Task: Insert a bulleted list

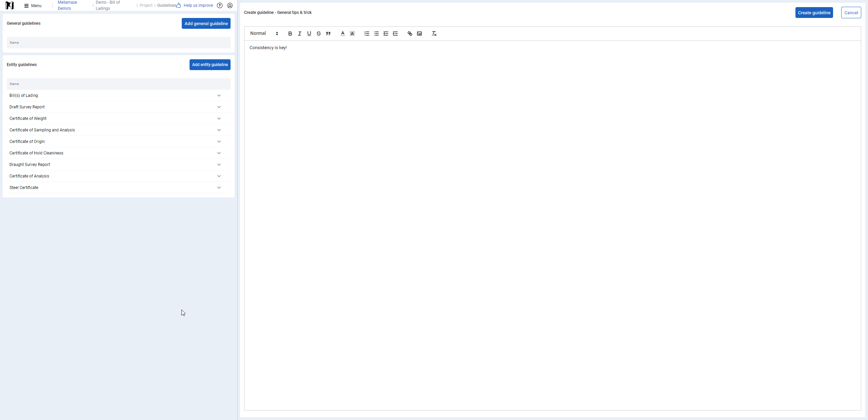Action: click(x=376, y=34)
